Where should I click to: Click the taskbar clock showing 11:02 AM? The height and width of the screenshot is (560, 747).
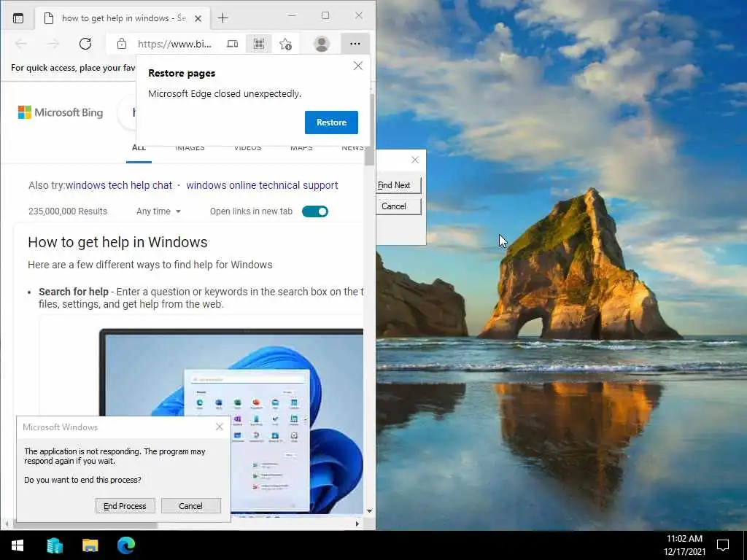pyautogui.click(x=684, y=545)
